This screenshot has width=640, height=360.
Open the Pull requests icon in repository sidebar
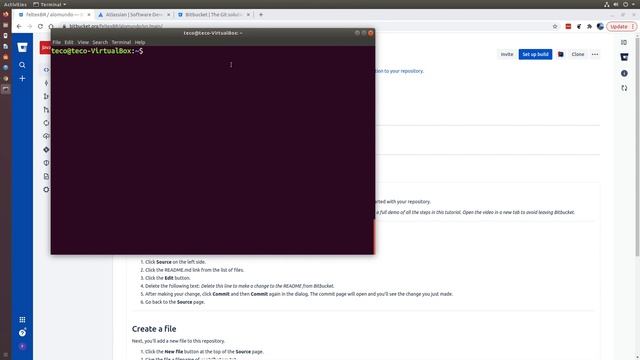click(x=46, y=109)
